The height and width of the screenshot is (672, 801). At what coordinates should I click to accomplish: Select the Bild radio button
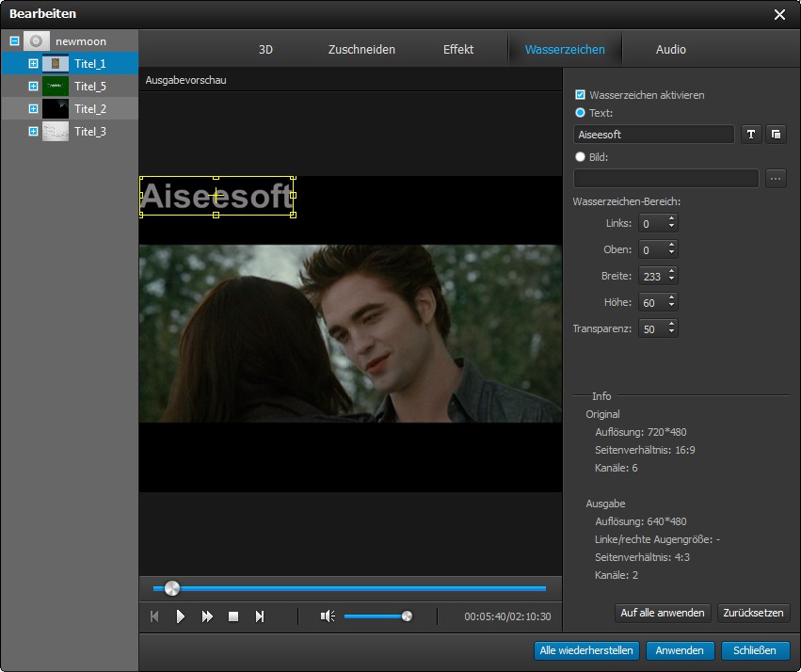coord(581,157)
